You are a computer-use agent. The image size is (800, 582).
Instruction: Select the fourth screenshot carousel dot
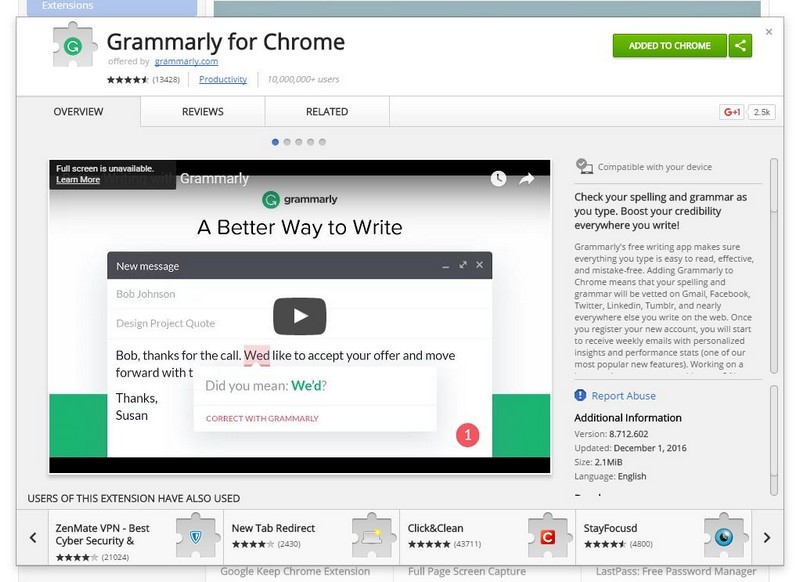point(311,142)
